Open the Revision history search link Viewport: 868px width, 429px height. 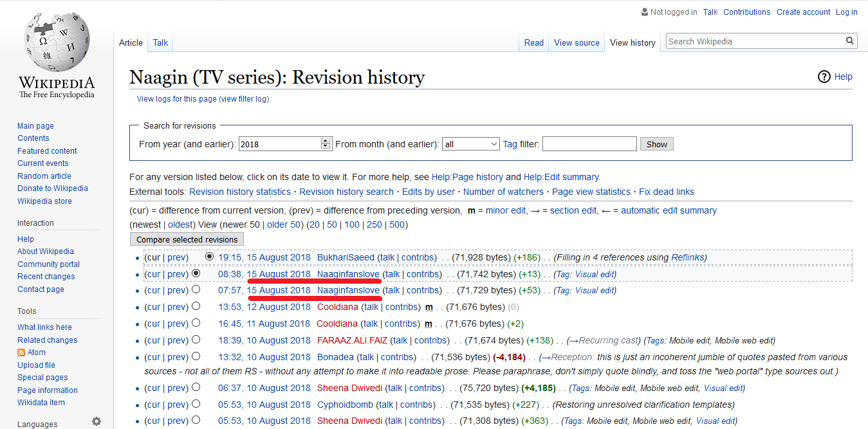(346, 192)
